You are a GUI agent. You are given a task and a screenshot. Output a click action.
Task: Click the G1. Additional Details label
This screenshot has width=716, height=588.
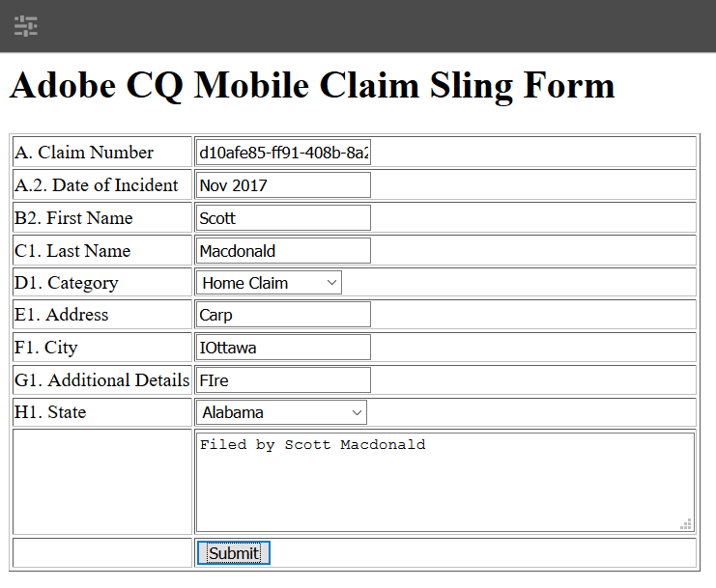[x=102, y=380]
